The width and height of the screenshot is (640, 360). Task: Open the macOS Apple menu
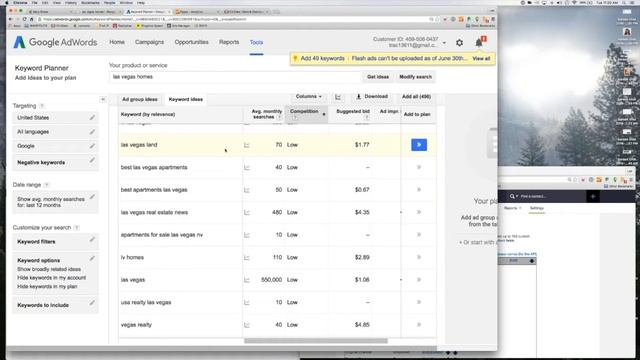click(x=7, y=2)
